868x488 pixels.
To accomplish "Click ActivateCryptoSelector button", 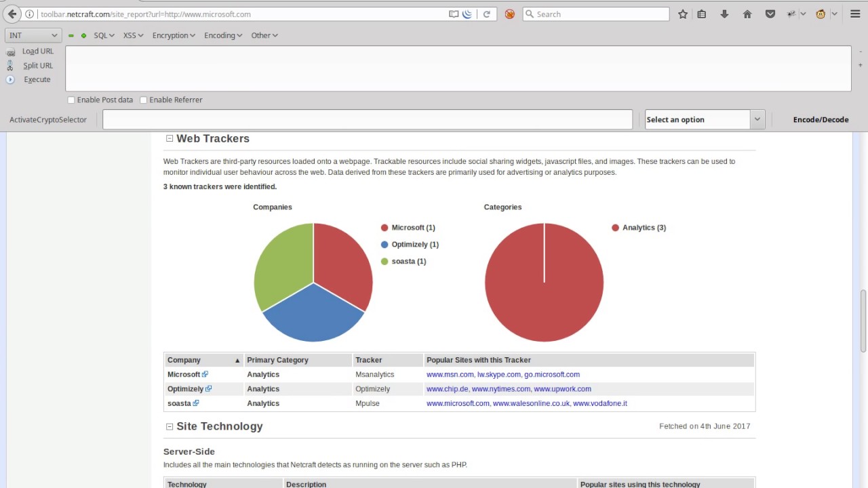I will pos(48,119).
